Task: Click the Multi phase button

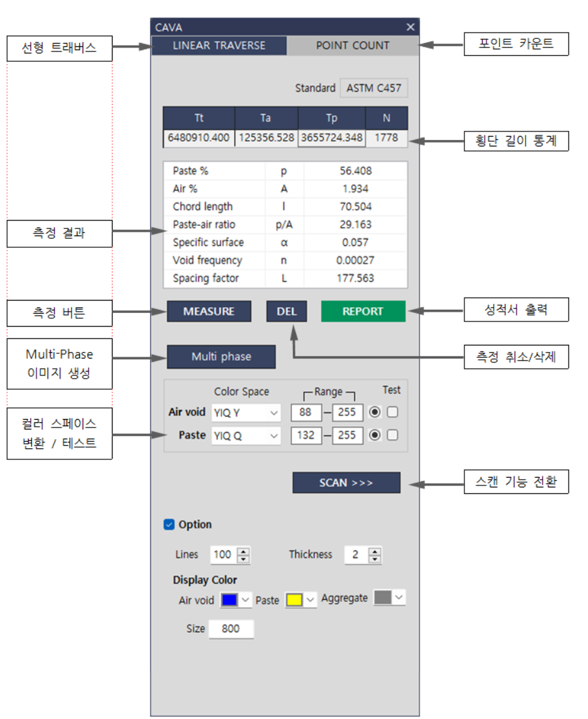Action: pos(221,357)
